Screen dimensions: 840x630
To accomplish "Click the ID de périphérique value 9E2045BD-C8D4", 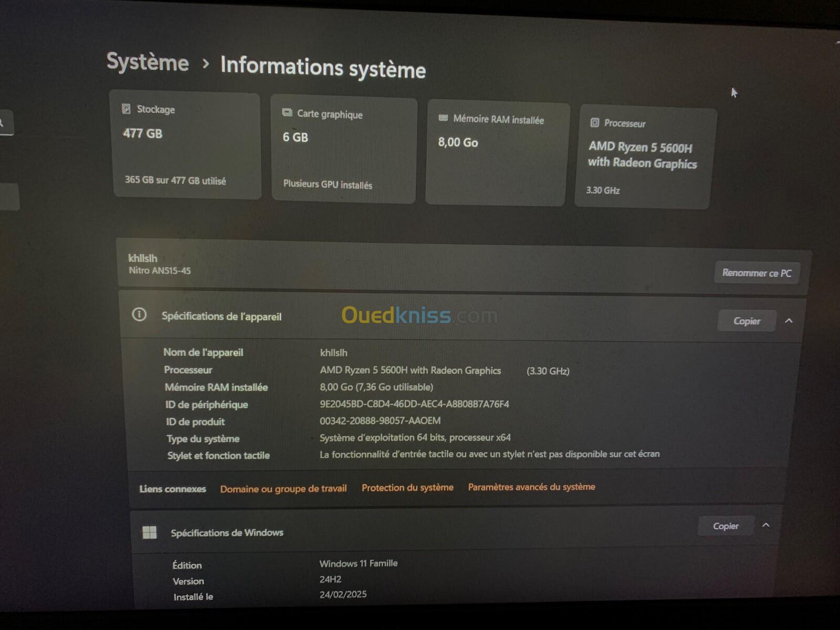I will coord(414,404).
